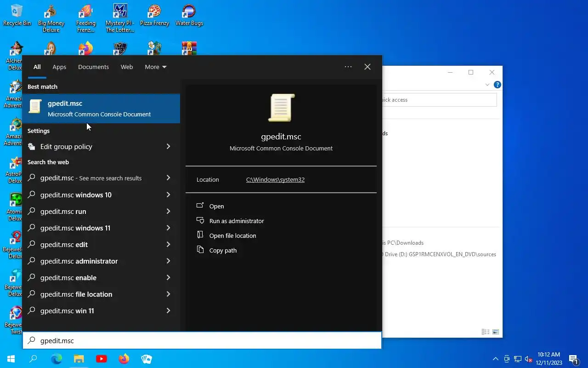
Task: Show hidden system tray icons
Action: click(x=496, y=359)
